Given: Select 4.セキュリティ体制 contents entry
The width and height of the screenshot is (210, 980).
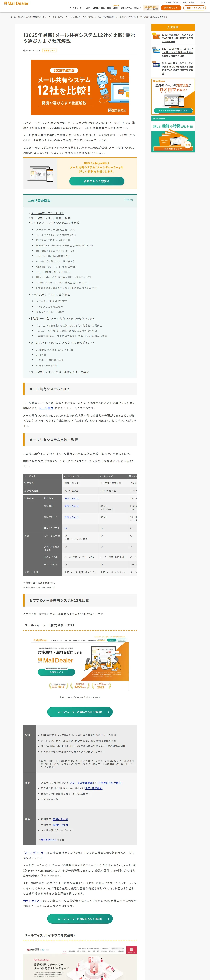Looking at the screenshot, I should click(47, 365).
